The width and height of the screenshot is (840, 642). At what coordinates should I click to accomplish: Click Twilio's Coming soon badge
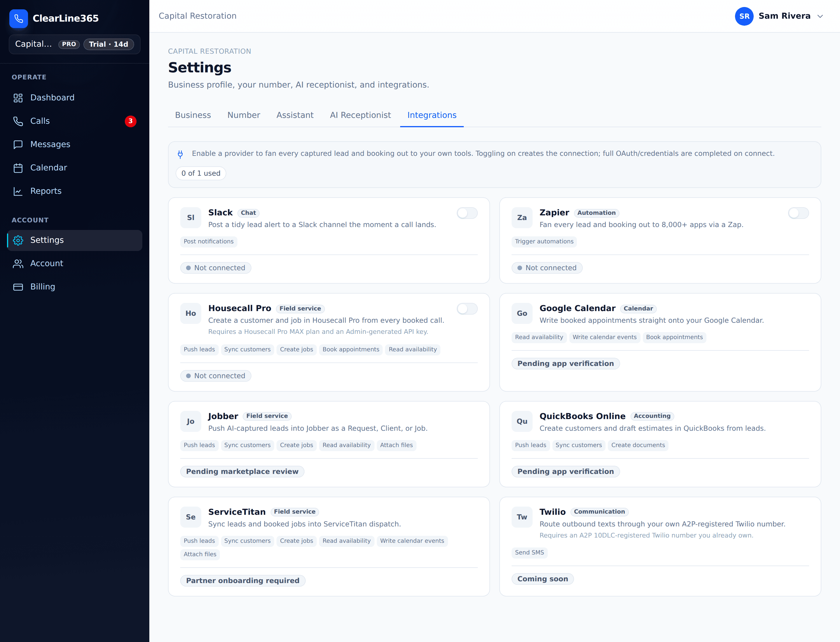click(x=542, y=579)
